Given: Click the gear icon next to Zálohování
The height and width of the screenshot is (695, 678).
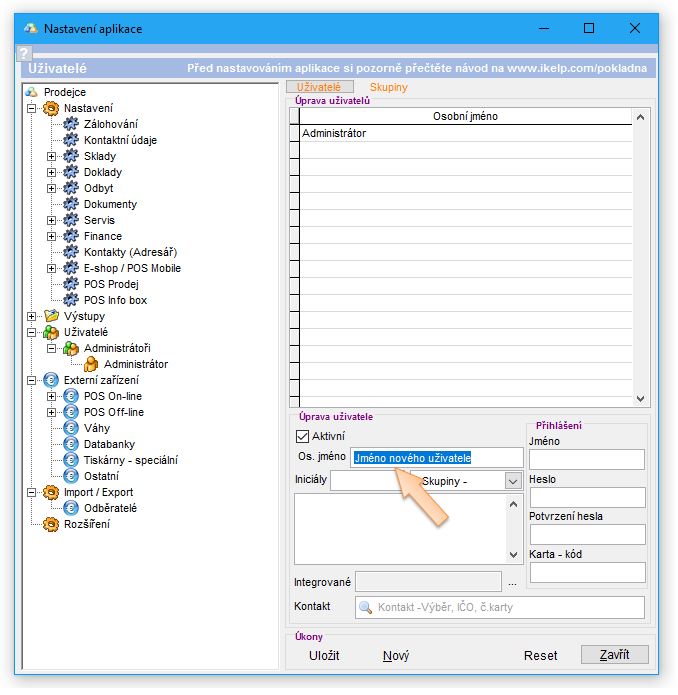Looking at the screenshot, I should [70, 124].
